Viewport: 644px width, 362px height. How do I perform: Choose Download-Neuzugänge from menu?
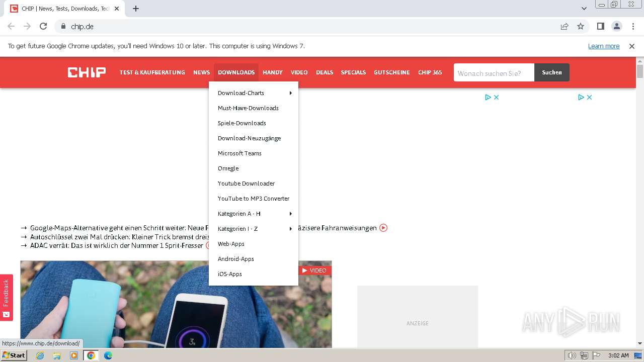(x=254, y=138)
